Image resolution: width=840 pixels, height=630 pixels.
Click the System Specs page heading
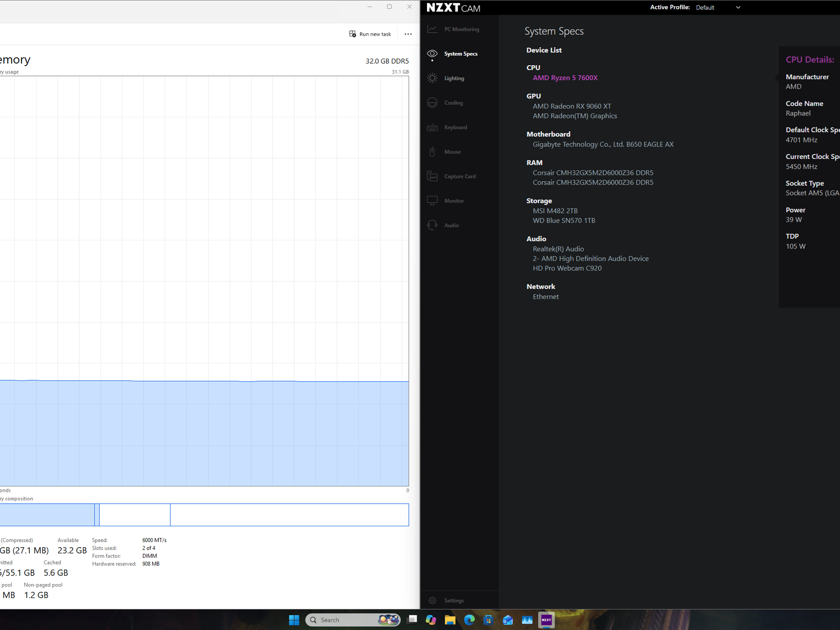pyautogui.click(x=554, y=31)
